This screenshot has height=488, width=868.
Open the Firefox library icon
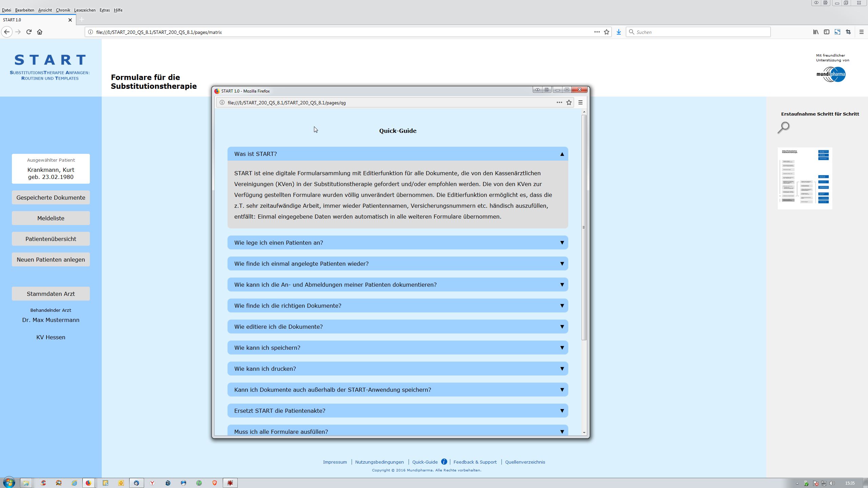tap(816, 32)
